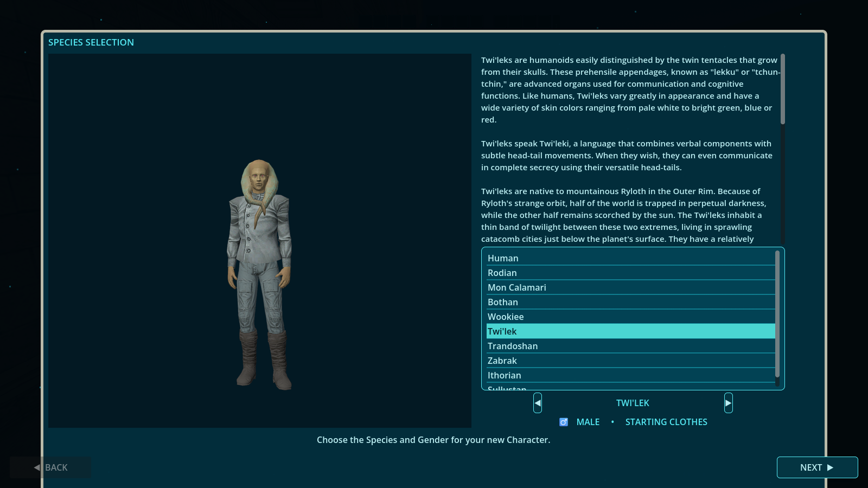Choose Bothan species
The height and width of the screenshot is (488, 868).
(x=630, y=302)
